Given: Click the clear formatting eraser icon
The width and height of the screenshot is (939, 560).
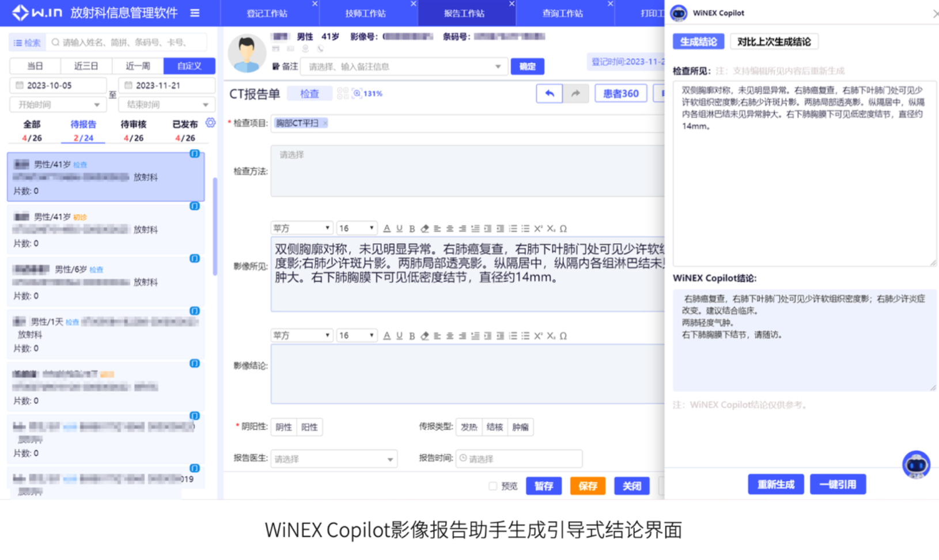Looking at the screenshot, I should tap(425, 228).
